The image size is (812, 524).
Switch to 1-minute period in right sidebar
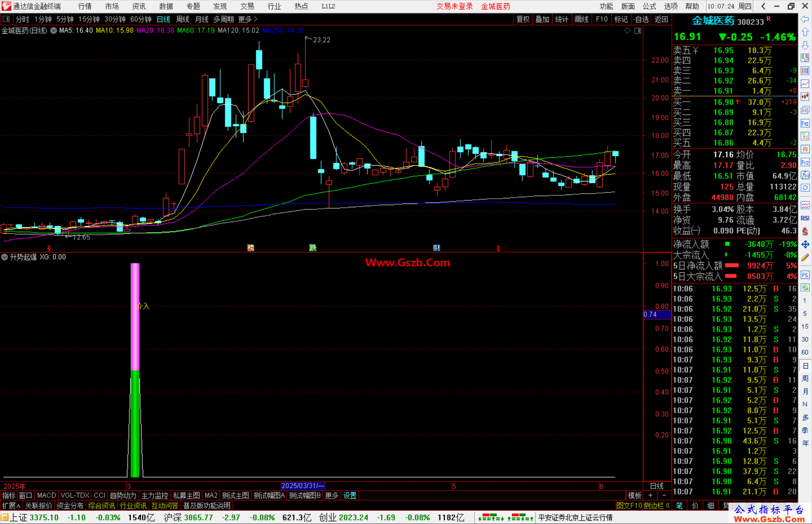[x=804, y=301]
